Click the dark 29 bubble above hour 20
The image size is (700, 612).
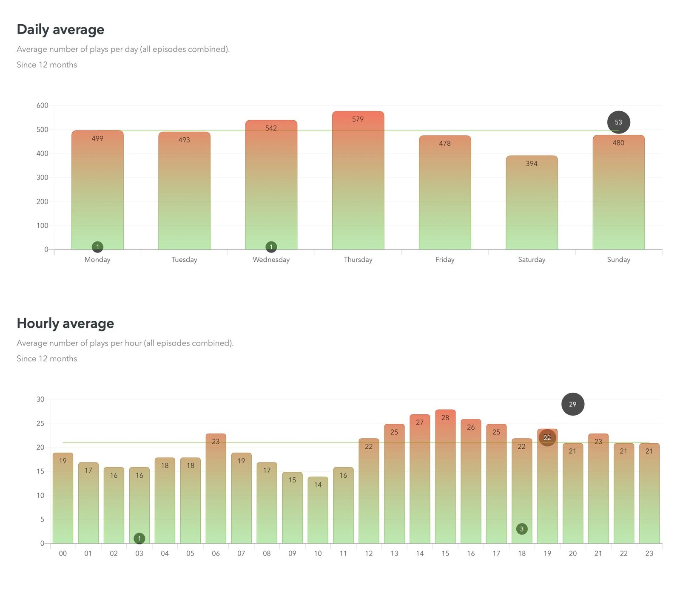[573, 404]
